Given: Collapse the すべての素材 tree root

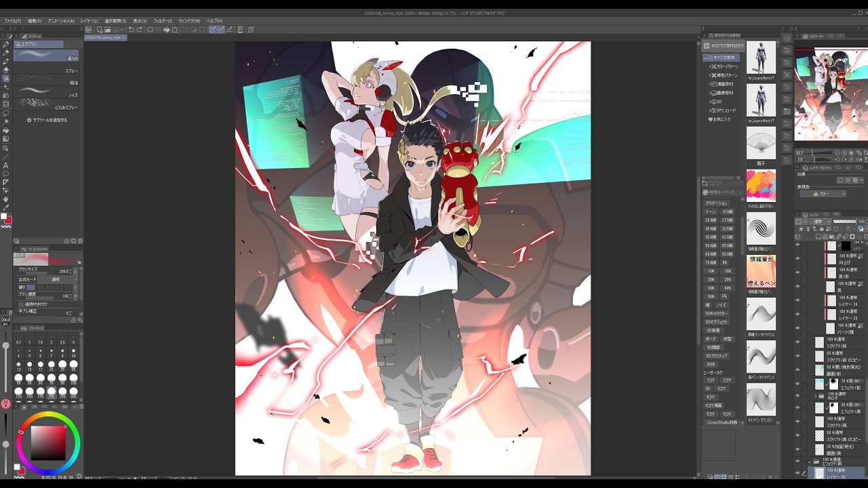Looking at the screenshot, I should (706, 58).
